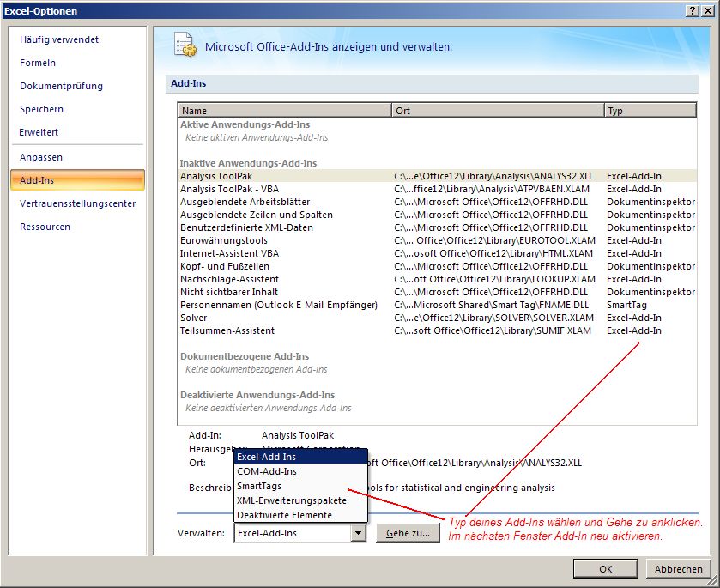Pick SmartTags in the Verwalten list
Screen dimensions: 720x588
(x=300, y=486)
